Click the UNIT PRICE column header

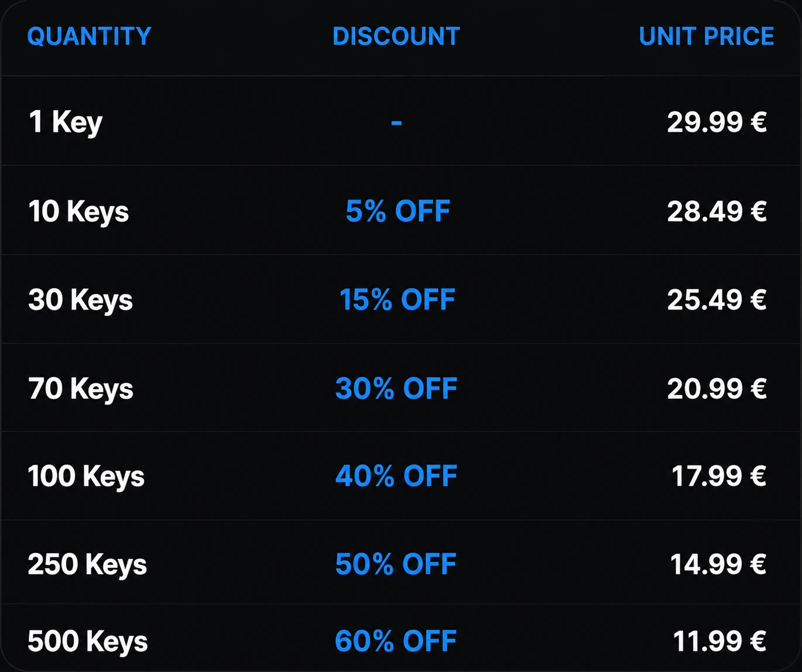(x=707, y=36)
